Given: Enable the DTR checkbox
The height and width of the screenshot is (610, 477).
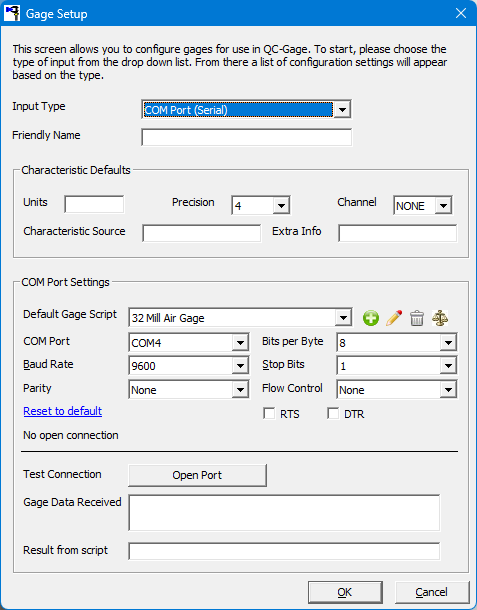Looking at the screenshot, I should [x=333, y=414].
